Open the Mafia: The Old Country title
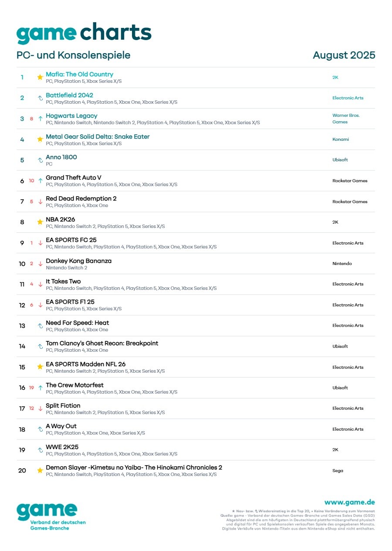392x551 pixels. click(79, 74)
